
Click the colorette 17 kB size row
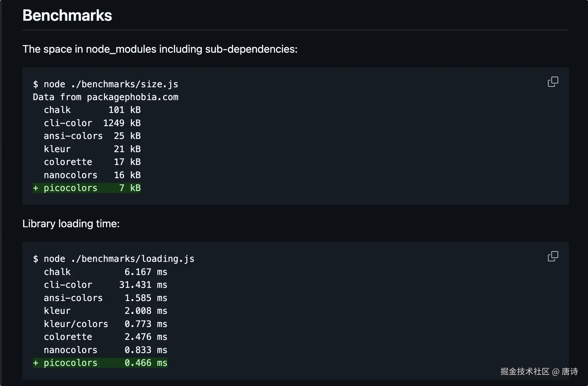click(x=92, y=162)
